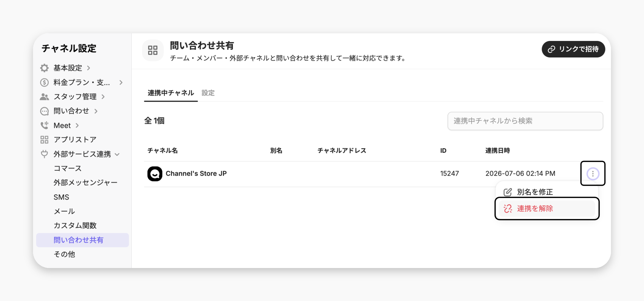644x301 pixels.
Task: Open コマース under 外部サービス連携
Action: [x=68, y=168]
